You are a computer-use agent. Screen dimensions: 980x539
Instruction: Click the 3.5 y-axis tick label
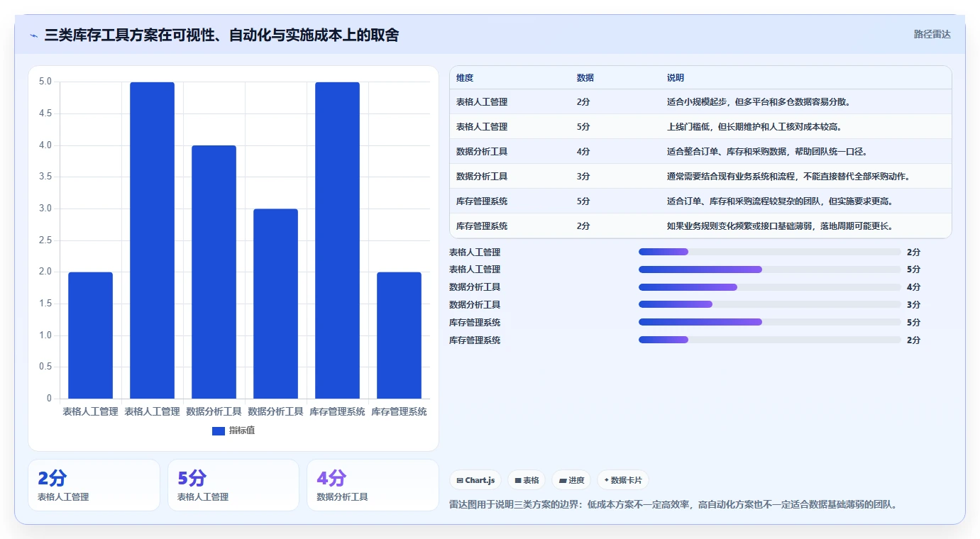click(45, 177)
